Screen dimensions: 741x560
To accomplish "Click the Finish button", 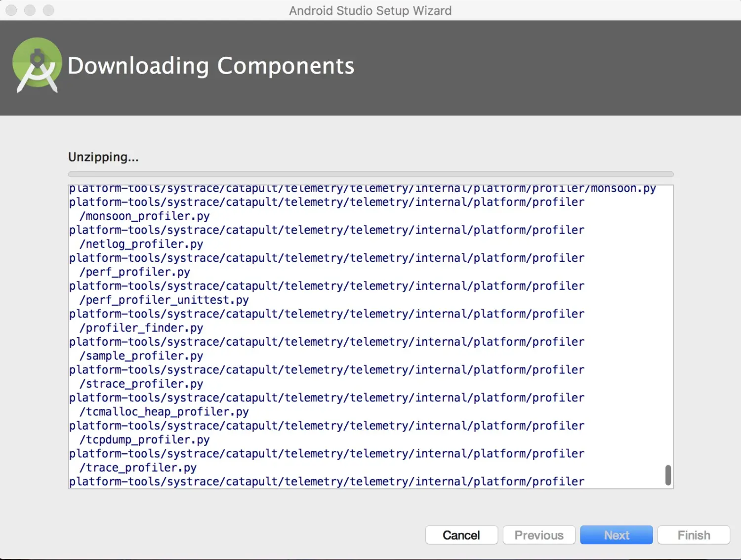I will 694,535.
